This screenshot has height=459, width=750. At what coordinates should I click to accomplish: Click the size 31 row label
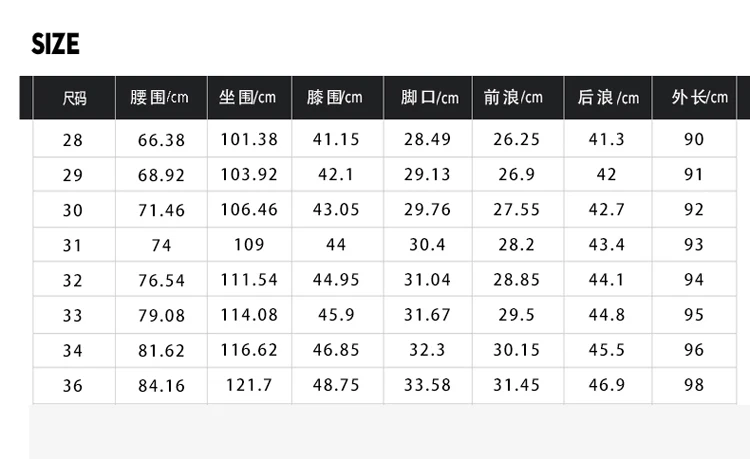72,245
